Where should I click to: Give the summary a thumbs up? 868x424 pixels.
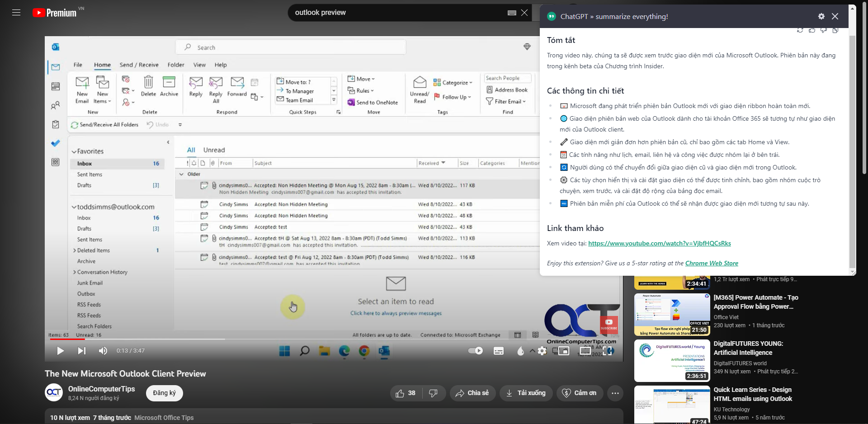pos(812,30)
